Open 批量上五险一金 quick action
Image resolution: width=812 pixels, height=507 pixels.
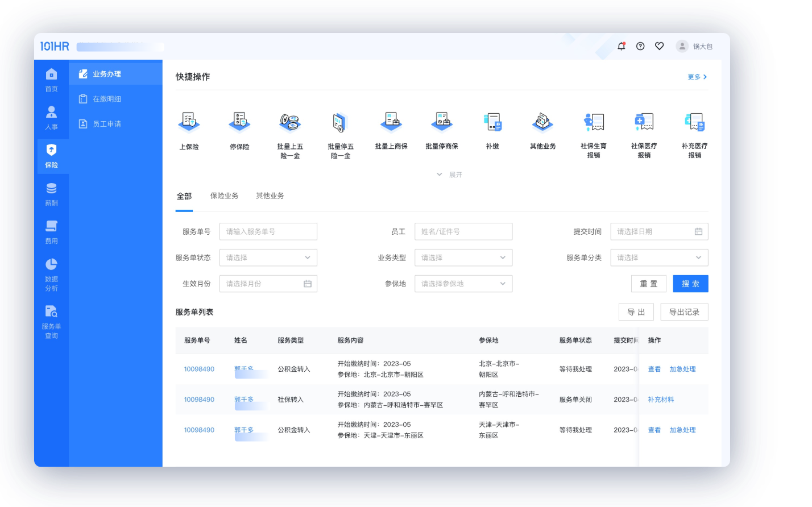[x=290, y=122]
